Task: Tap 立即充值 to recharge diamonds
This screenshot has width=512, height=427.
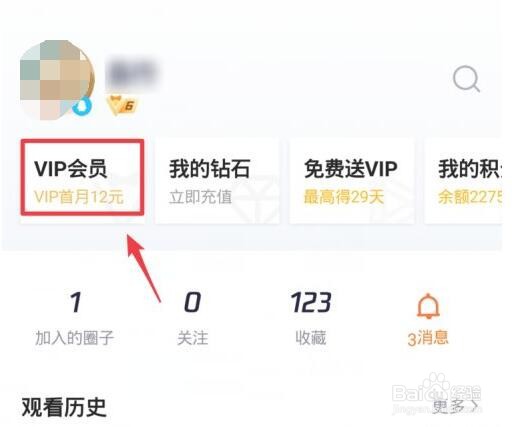Action: 200,197
